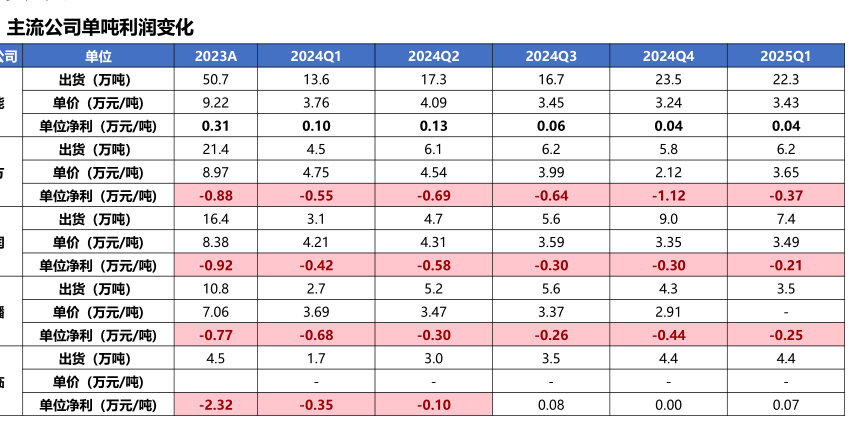Click the title 主流公司单吨利润变化
861x424 pixels.
(x=100, y=27)
